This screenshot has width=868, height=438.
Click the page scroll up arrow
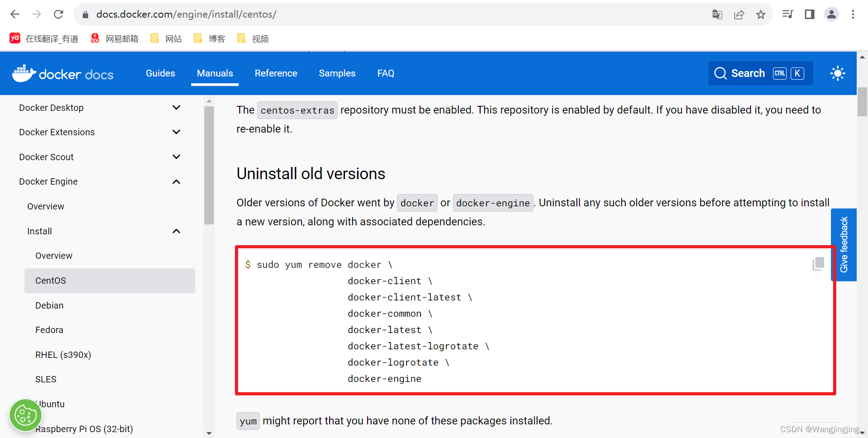[x=862, y=57]
